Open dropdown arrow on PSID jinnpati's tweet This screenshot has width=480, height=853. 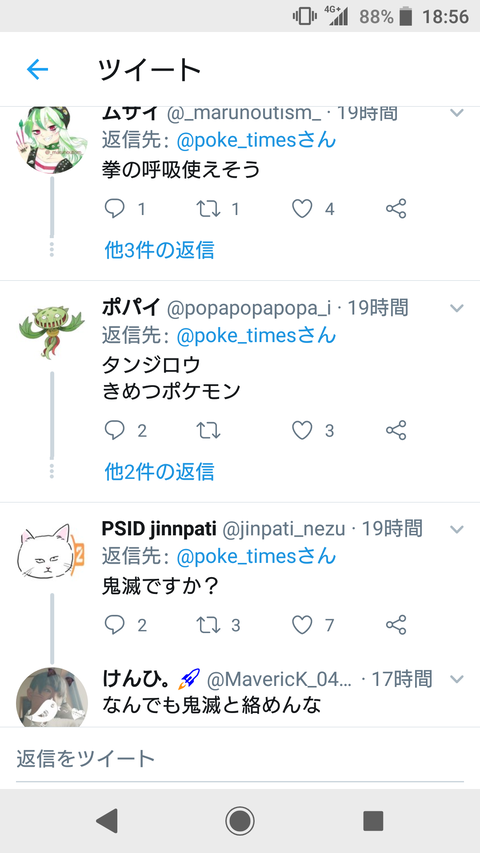(x=457, y=529)
